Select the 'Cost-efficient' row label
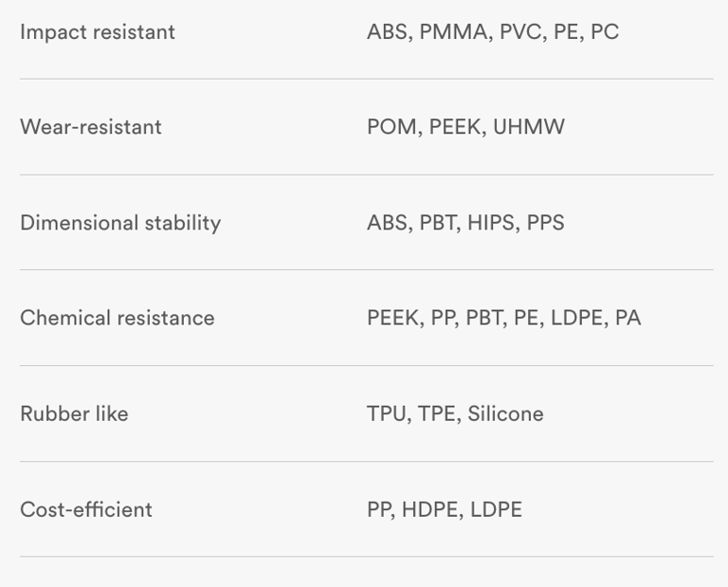The width and height of the screenshot is (728, 587). click(x=86, y=509)
